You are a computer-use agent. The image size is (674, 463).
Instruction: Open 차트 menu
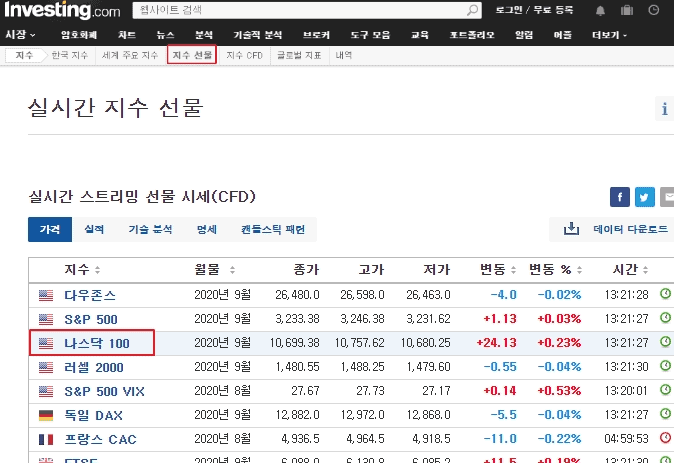[x=127, y=35]
